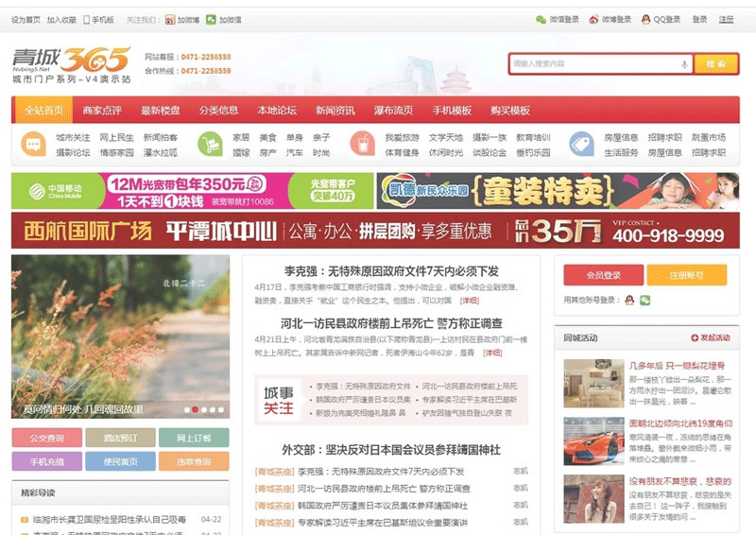Click the 公交查询 button
Viewport: 756px width, 535px height.
coord(46,438)
